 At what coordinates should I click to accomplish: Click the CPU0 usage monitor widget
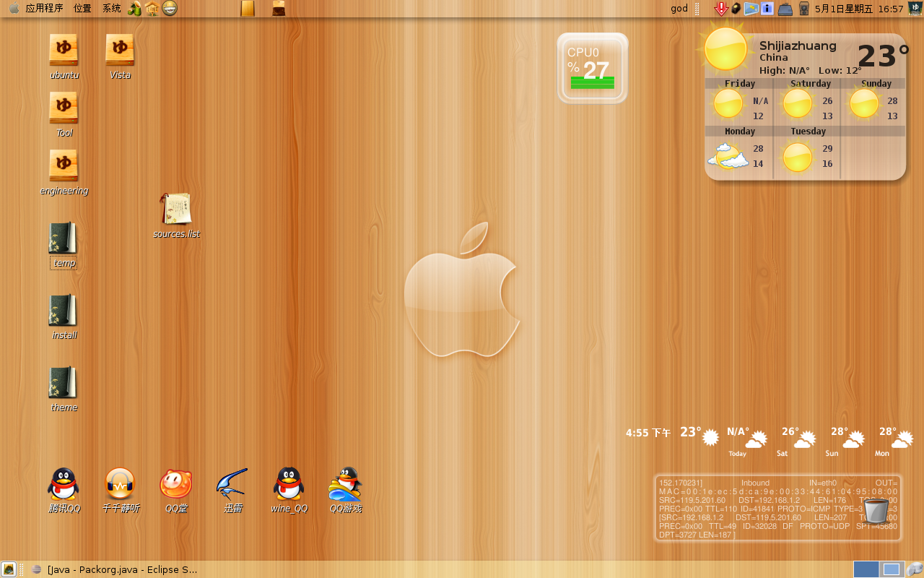point(593,69)
